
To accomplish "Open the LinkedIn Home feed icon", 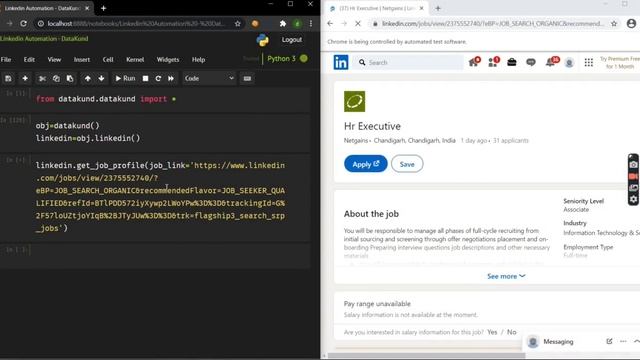I will (x=474, y=62).
